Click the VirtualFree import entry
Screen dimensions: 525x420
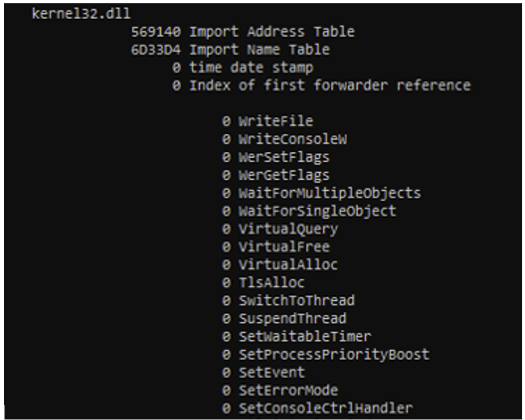pos(283,247)
